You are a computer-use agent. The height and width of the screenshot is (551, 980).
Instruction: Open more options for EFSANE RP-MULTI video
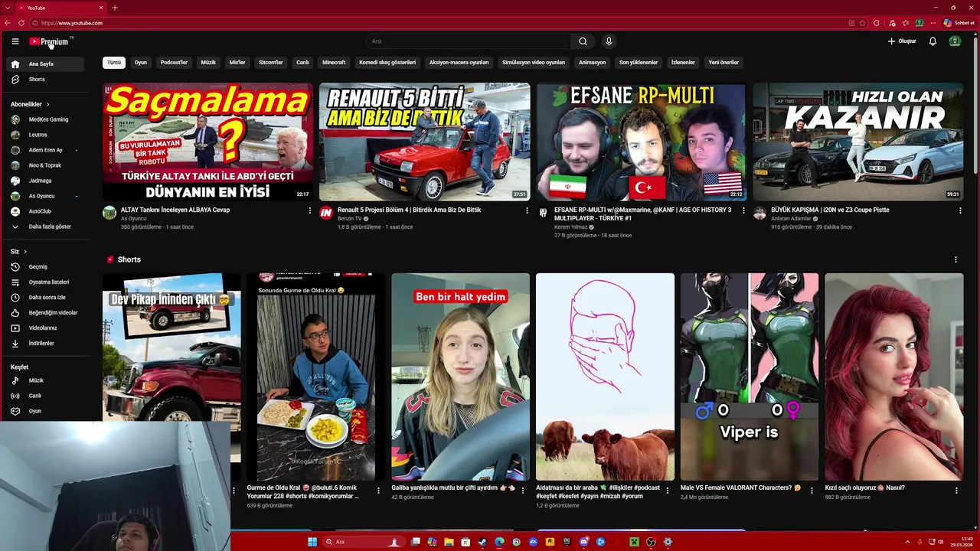click(x=743, y=210)
